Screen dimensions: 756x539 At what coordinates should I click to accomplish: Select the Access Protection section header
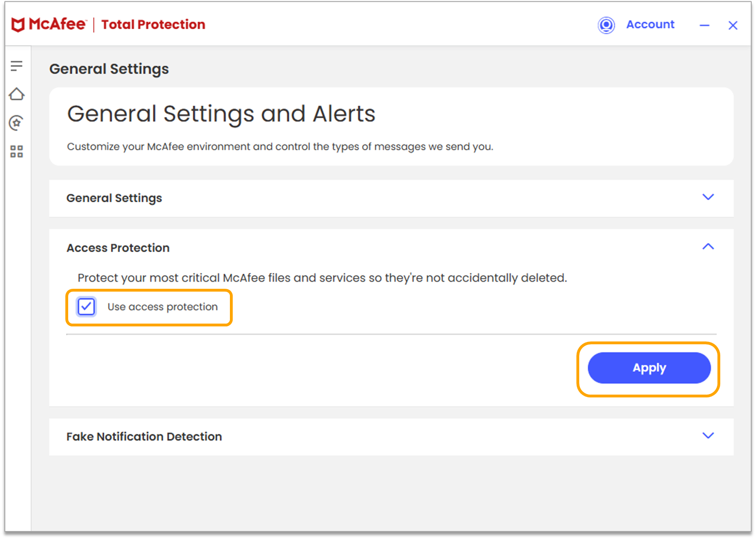pyautogui.click(x=118, y=247)
